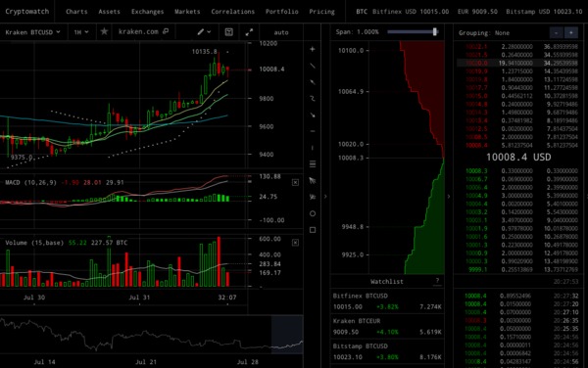588x368 pixels.
Task: Click the MACD (10,26,9) indicator label
Action: tap(30, 182)
